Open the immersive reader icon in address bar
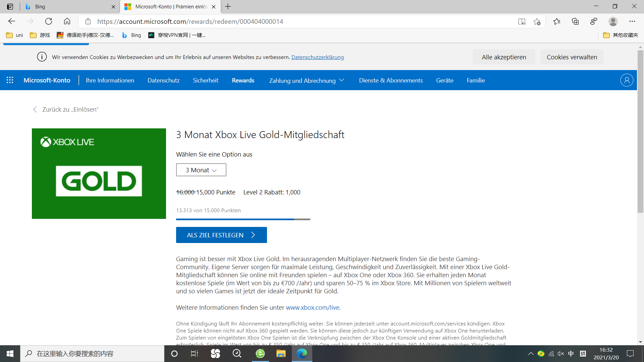The height and width of the screenshot is (362, 644). (x=522, y=21)
